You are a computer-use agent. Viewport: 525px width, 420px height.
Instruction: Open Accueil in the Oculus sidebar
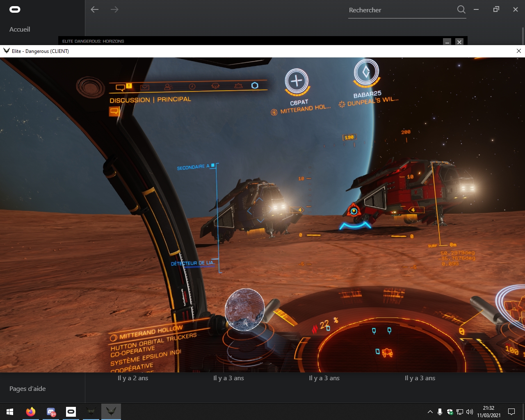click(20, 30)
